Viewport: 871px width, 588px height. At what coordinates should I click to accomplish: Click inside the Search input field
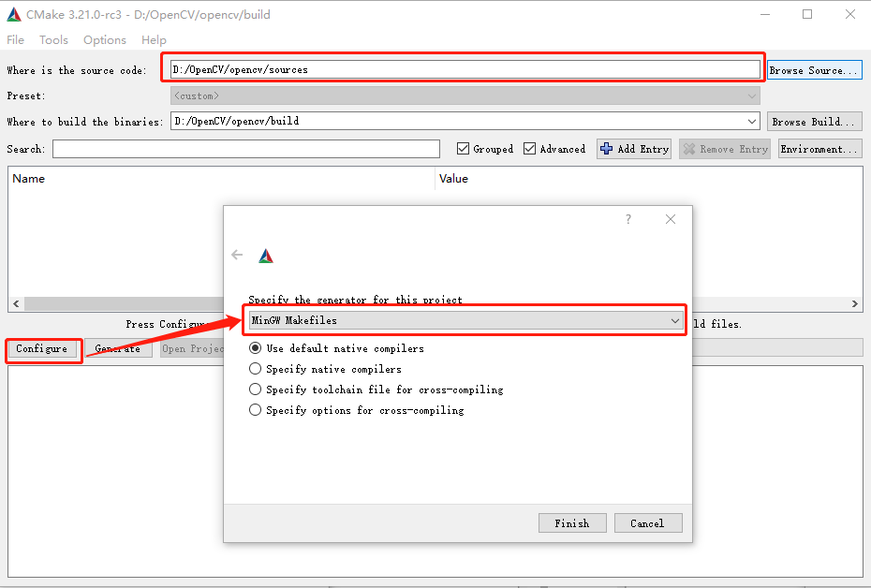click(x=244, y=148)
